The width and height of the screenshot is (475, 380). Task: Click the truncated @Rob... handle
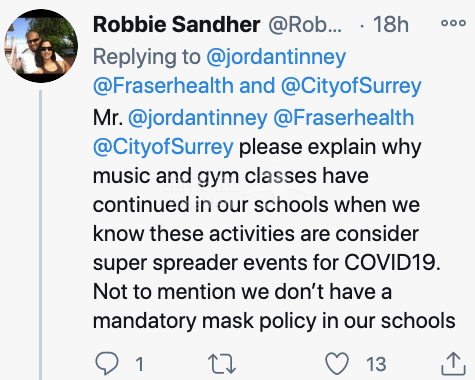[305, 25]
